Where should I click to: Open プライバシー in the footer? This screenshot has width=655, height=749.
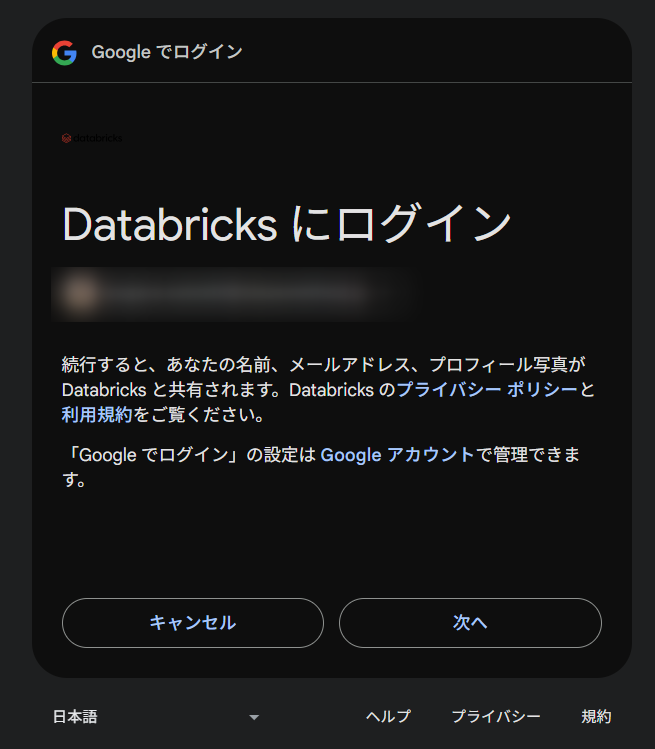pyautogui.click(x=496, y=717)
